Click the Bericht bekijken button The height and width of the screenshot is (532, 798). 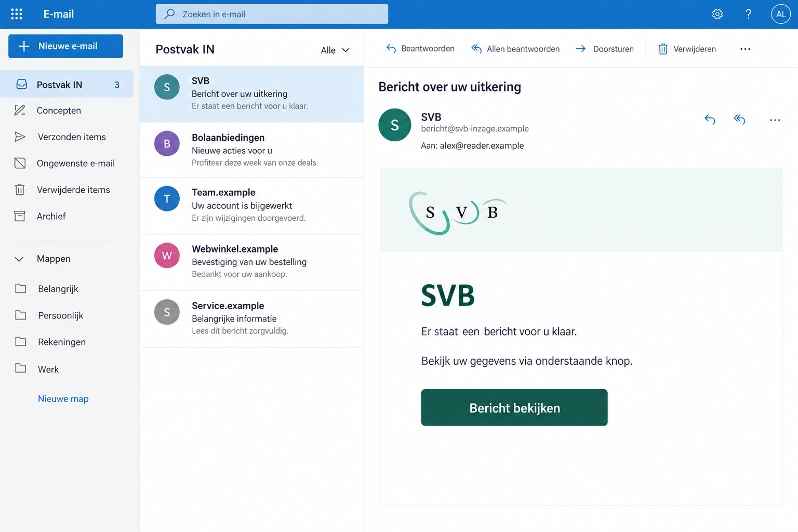click(x=514, y=407)
